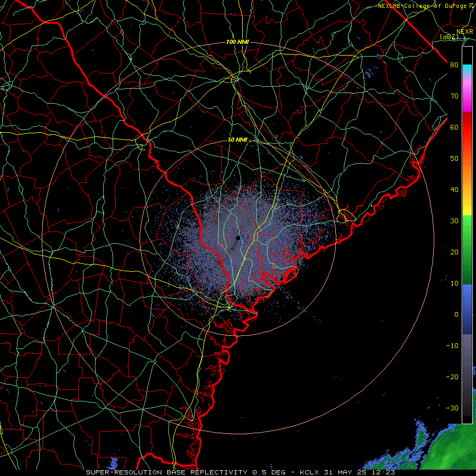Click the -20 value on the dBZ scale

click(x=452, y=377)
